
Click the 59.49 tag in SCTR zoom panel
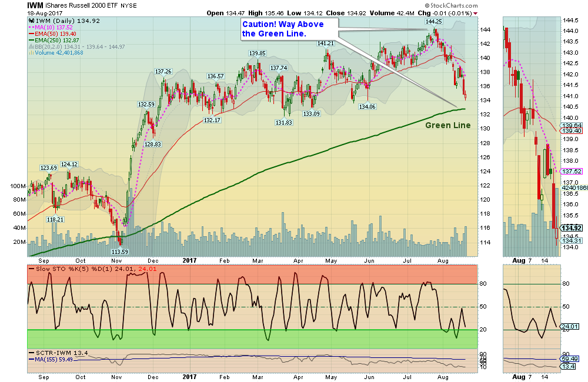(569, 359)
